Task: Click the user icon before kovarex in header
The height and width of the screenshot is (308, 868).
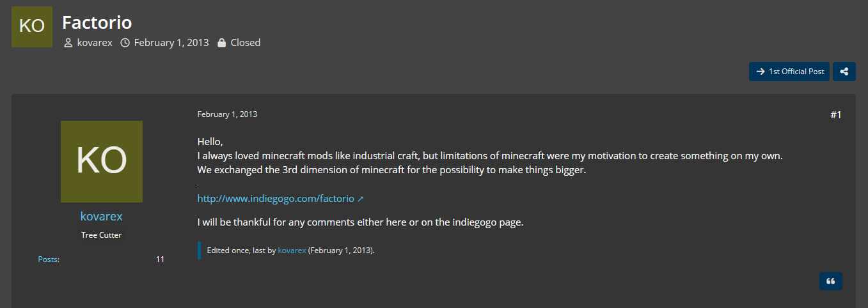Action: coord(68,43)
